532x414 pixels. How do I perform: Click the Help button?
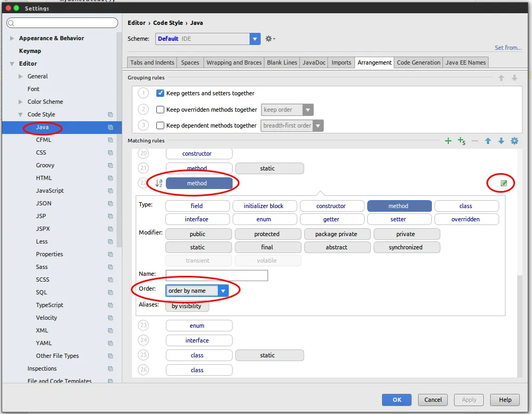click(505, 400)
